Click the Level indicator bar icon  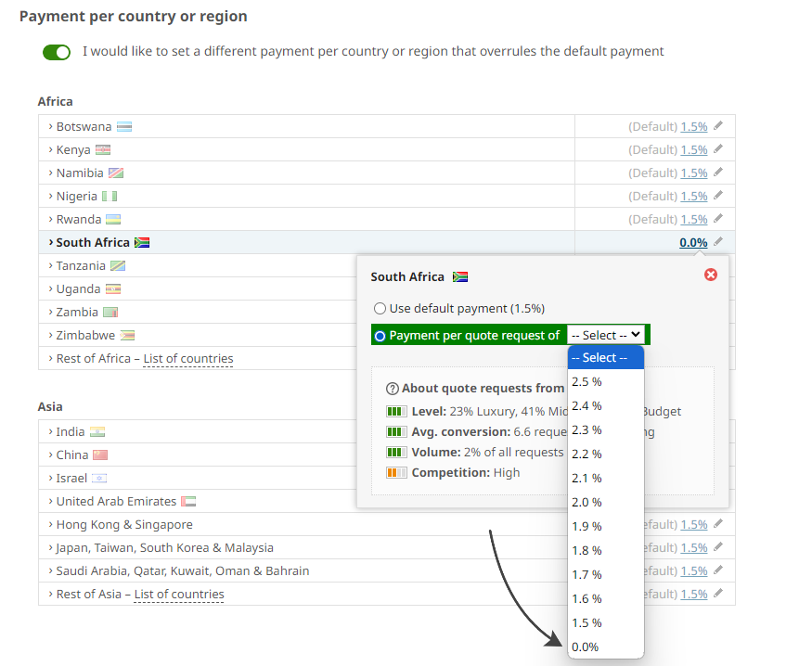click(397, 411)
